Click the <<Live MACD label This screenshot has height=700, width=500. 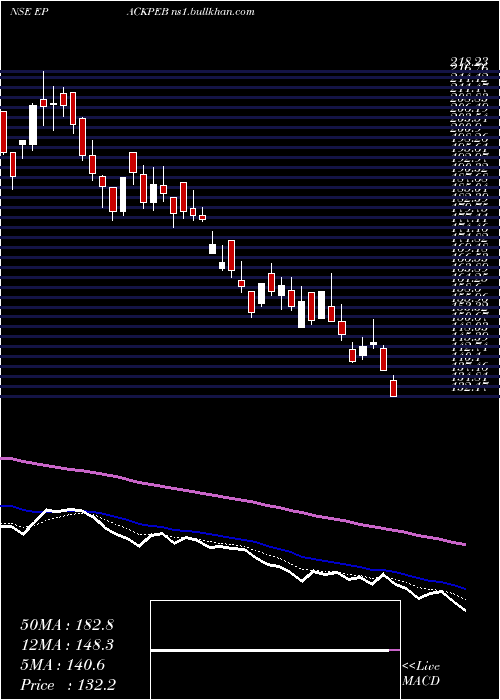[421, 674]
